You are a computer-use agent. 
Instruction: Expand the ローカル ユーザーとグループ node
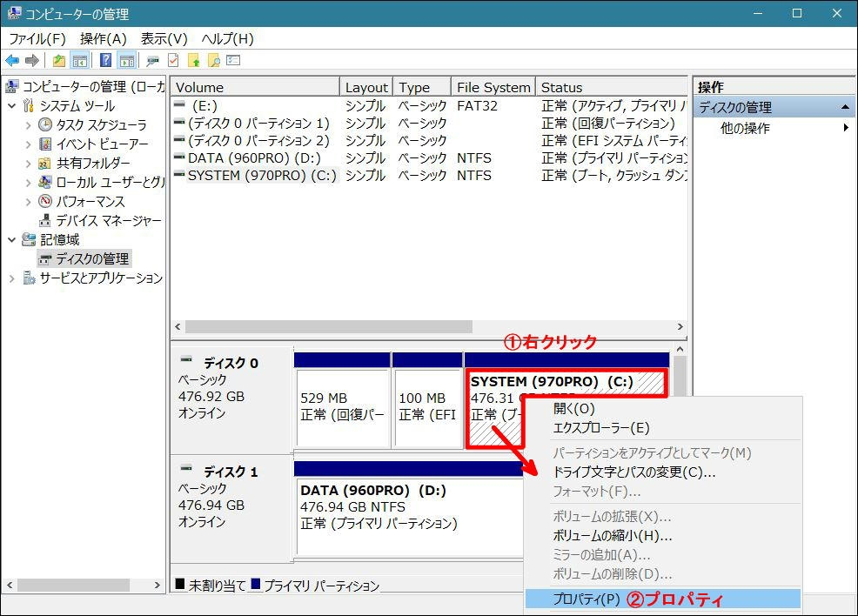point(28,183)
